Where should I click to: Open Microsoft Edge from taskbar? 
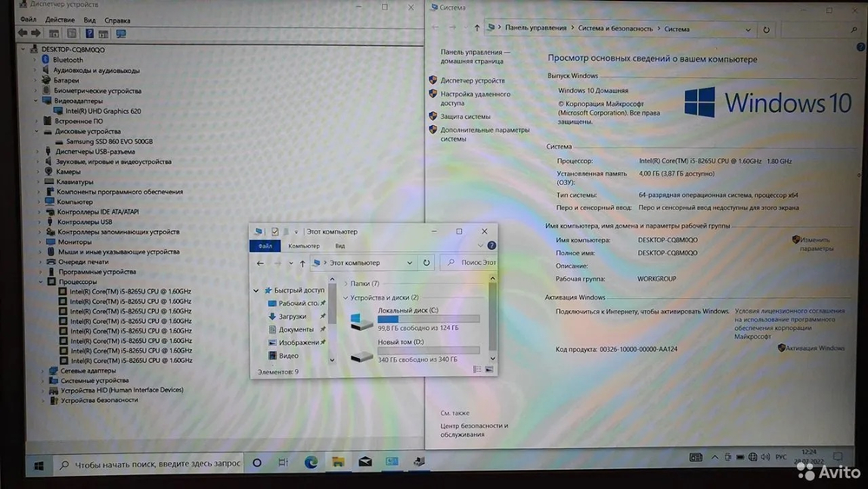(311, 462)
